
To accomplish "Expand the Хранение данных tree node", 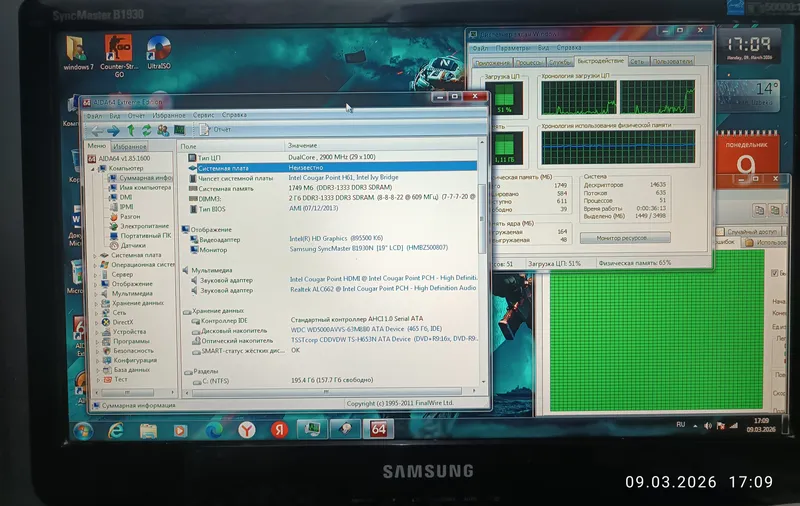I will pos(96,303).
